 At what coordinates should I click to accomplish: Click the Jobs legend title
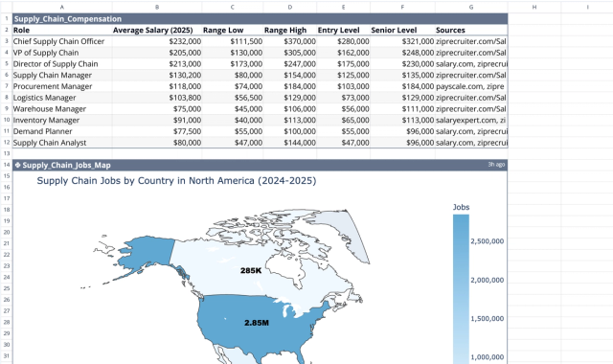click(x=461, y=207)
